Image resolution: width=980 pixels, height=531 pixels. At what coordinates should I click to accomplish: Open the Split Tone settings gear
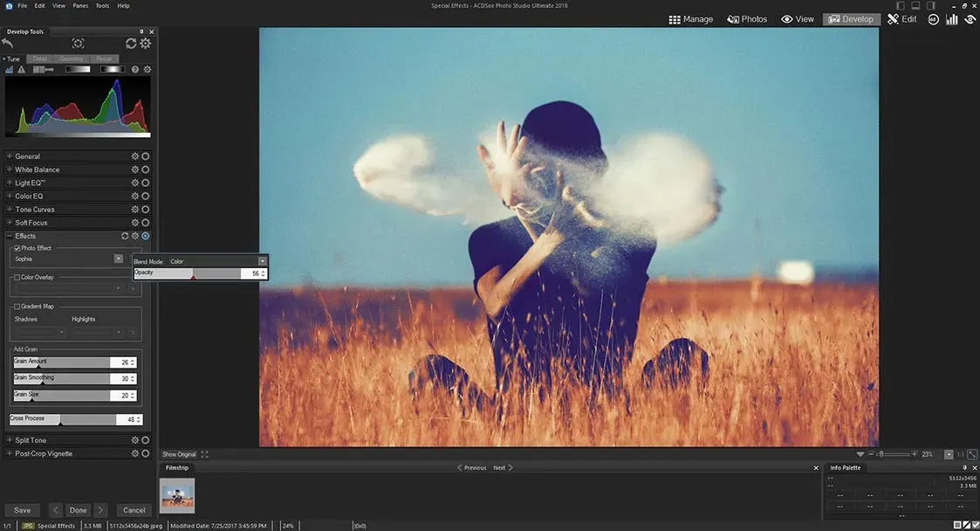tap(135, 440)
